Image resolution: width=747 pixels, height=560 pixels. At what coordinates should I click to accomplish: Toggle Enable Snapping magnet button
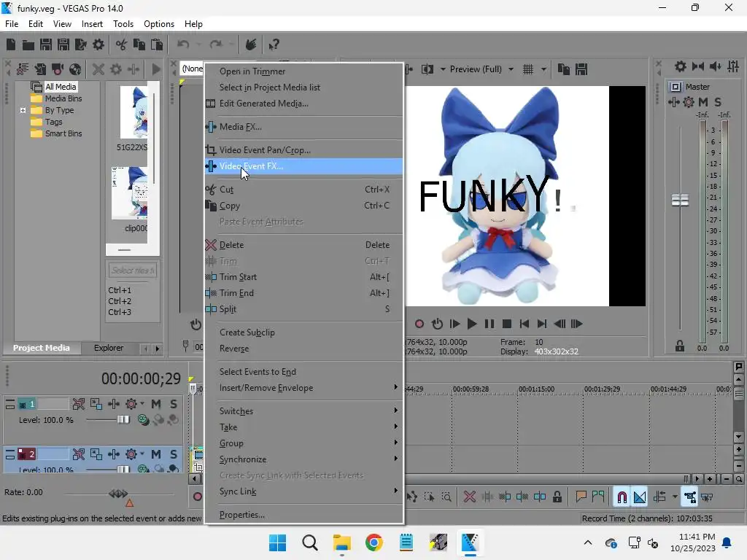[622, 497]
